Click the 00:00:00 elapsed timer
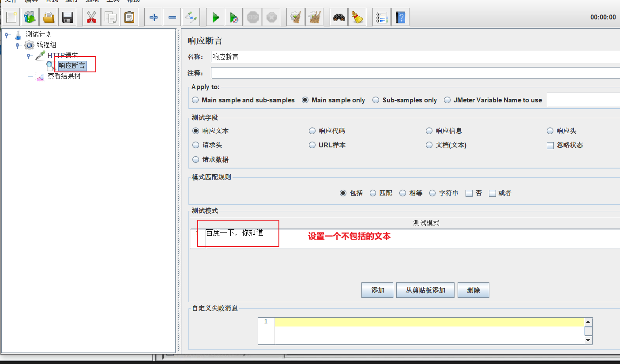This screenshot has width=620, height=364. [603, 17]
